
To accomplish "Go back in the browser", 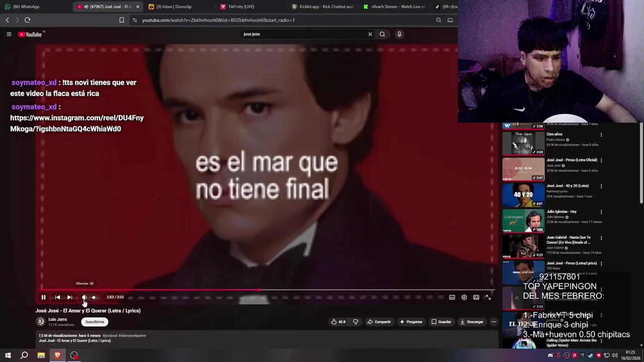I will pos(7,20).
